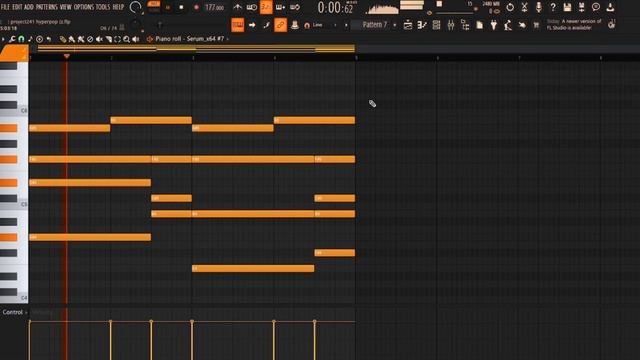Select the Mute speaker tool
Screen dimensions: 640x360
click(x=99, y=39)
